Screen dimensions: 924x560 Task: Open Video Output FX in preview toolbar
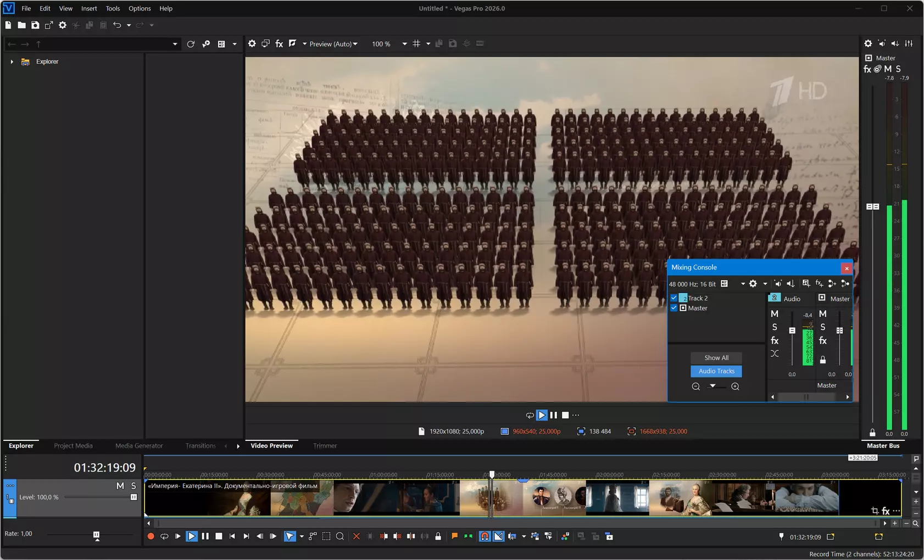point(279,43)
